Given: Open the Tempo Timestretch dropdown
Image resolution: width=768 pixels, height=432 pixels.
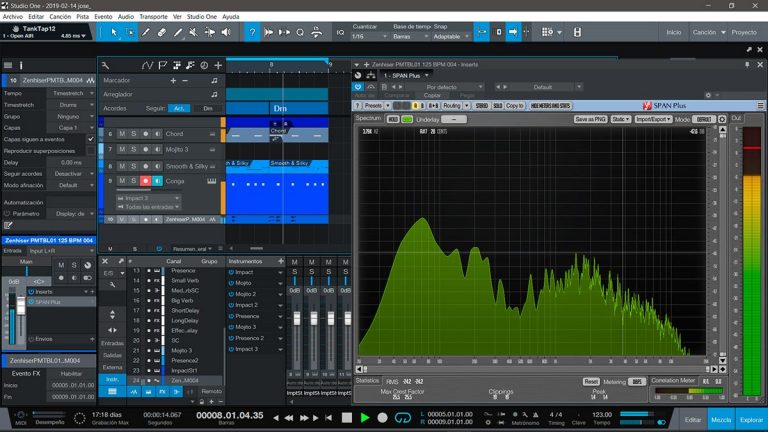Looking at the screenshot, I should (x=71, y=93).
